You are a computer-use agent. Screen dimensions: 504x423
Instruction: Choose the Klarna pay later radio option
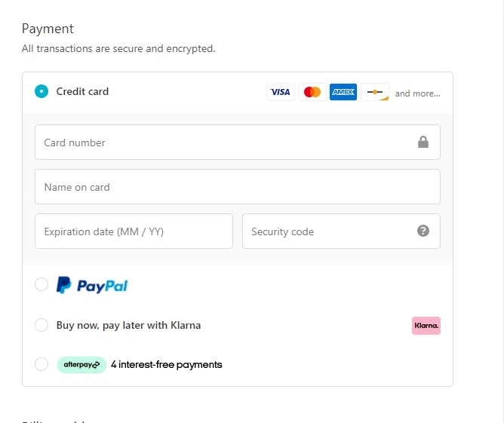tap(41, 325)
